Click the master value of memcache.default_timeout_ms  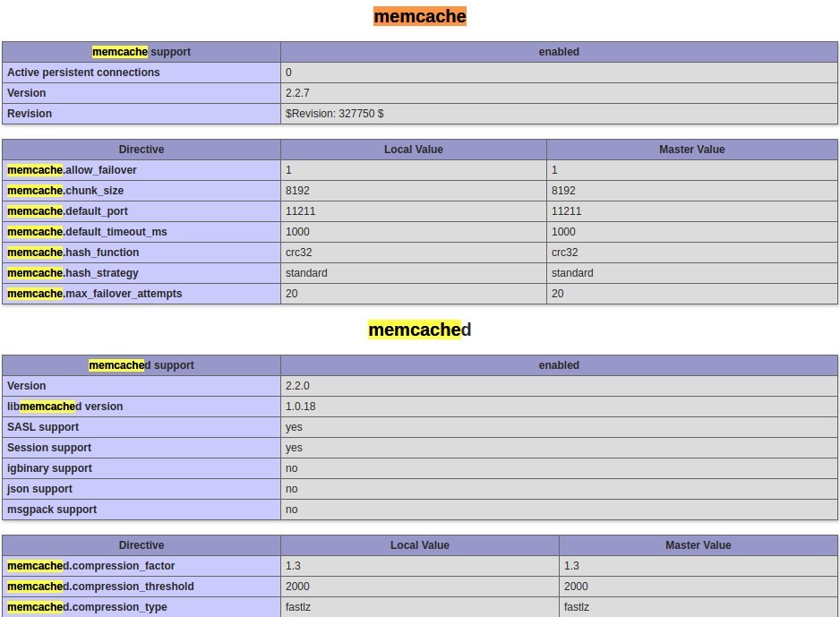coord(564,232)
